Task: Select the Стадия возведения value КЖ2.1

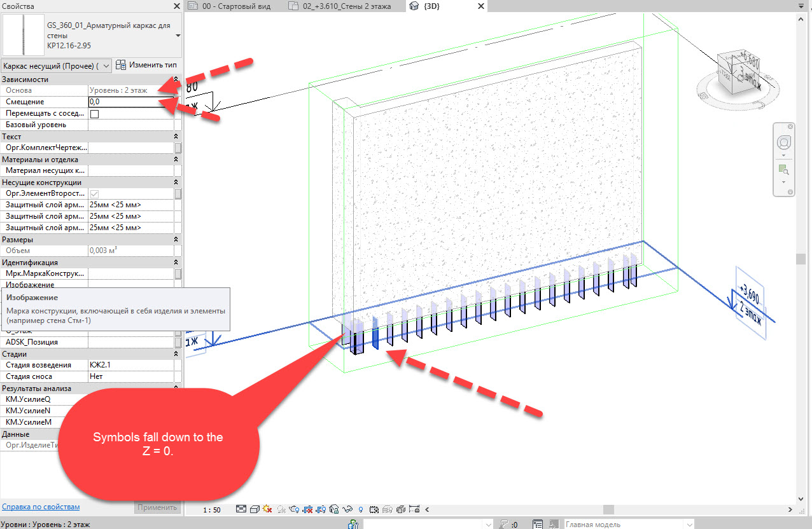Action: (x=130, y=365)
